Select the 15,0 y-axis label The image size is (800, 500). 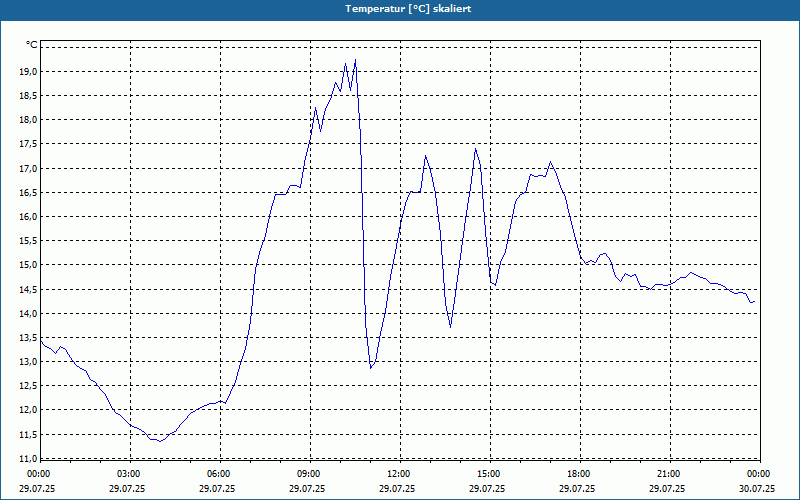pos(28,265)
